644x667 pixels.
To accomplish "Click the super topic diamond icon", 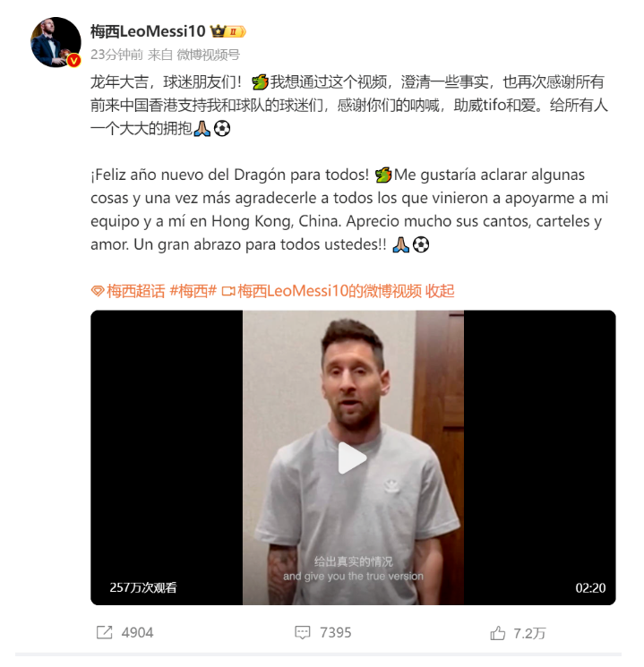I will coord(98,291).
